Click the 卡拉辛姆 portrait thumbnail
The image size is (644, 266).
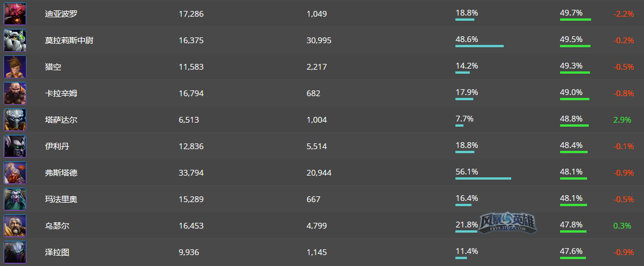click(15, 93)
